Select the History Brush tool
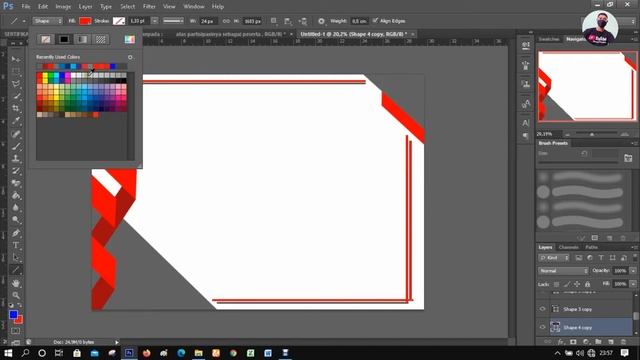Viewport: 640px width, 360px height. (x=16, y=171)
